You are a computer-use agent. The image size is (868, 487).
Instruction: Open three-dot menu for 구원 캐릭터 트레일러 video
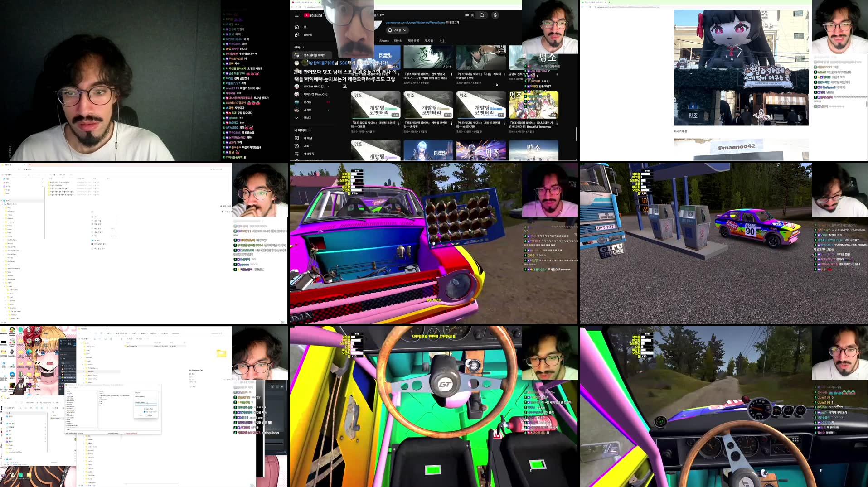point(504,75)
